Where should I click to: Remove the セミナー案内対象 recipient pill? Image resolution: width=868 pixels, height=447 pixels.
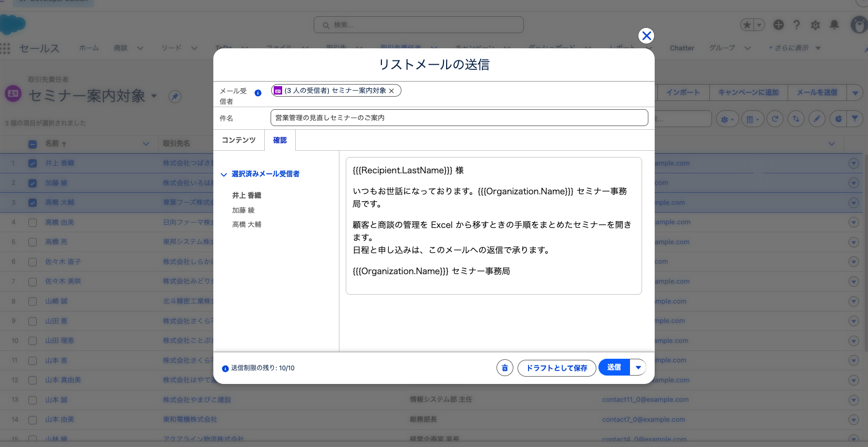(x=391, y=91)
